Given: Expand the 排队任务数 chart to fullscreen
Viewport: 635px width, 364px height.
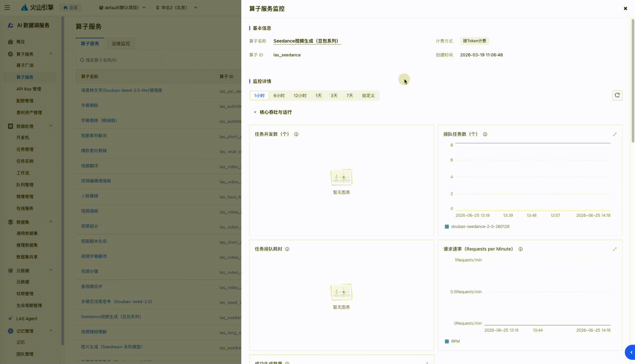Looking at the screenshot, I should tap(615, 134).
